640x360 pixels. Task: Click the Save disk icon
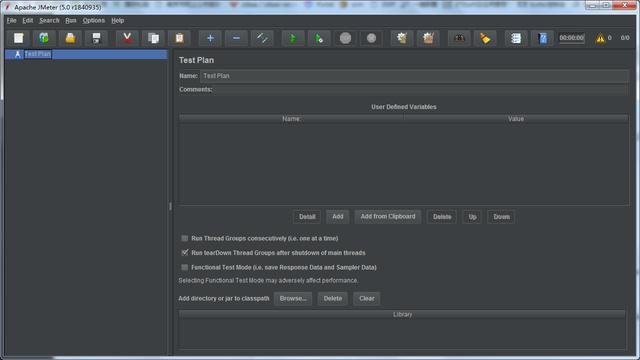(96, 38)
